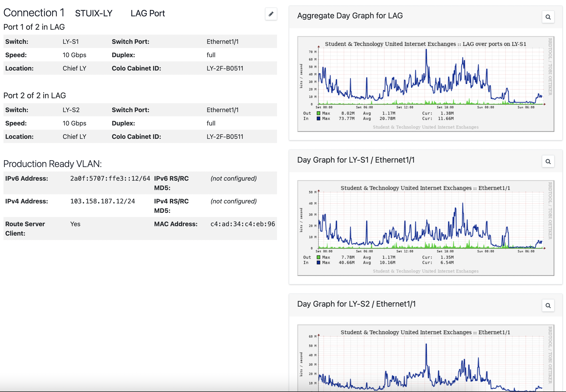Click the green Out legend swatch in LY-S1 graph
Image resolution: width=566 pixels, height=392 pixels.
319,257
